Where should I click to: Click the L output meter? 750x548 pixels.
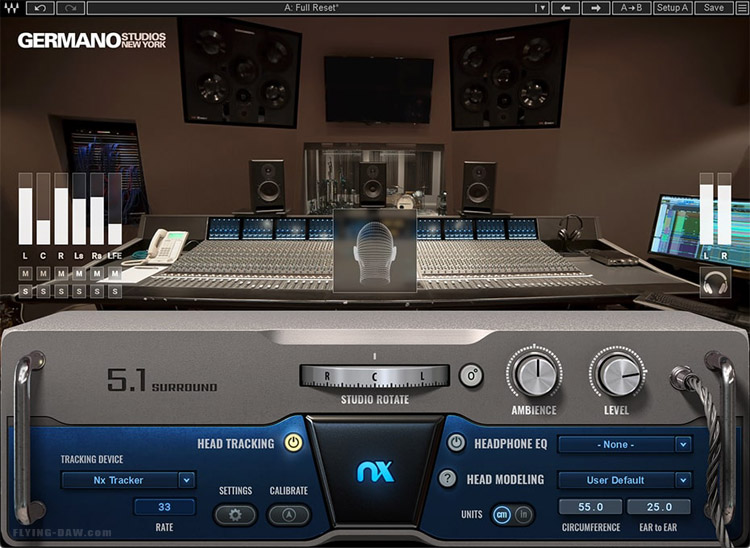[x=706, y=209]
